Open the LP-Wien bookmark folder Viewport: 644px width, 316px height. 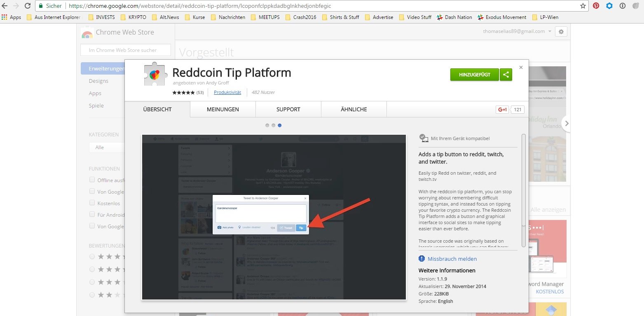point(545,17)
